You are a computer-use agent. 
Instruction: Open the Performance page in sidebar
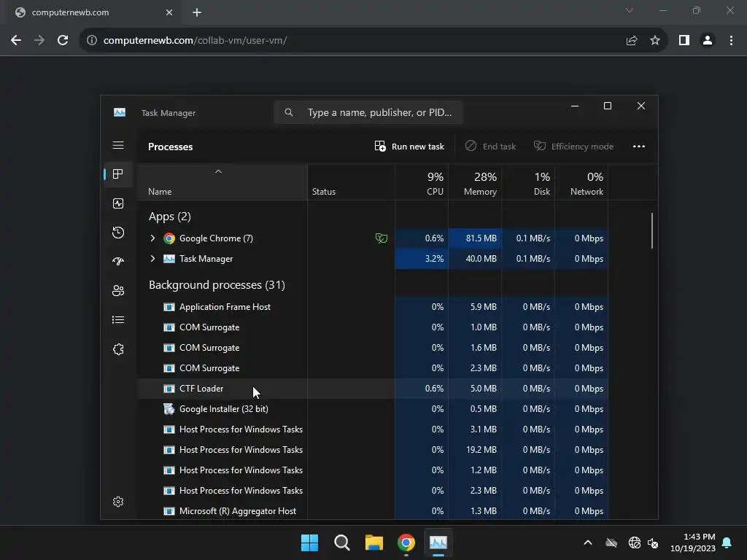coord(118,203)
